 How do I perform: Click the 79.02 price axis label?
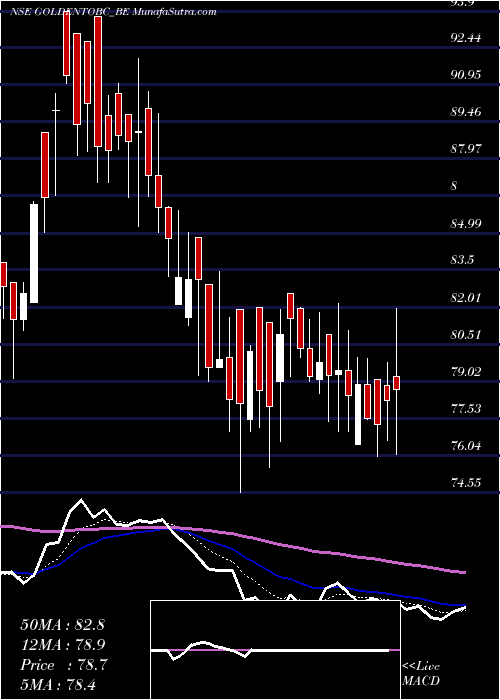point(466,371)
